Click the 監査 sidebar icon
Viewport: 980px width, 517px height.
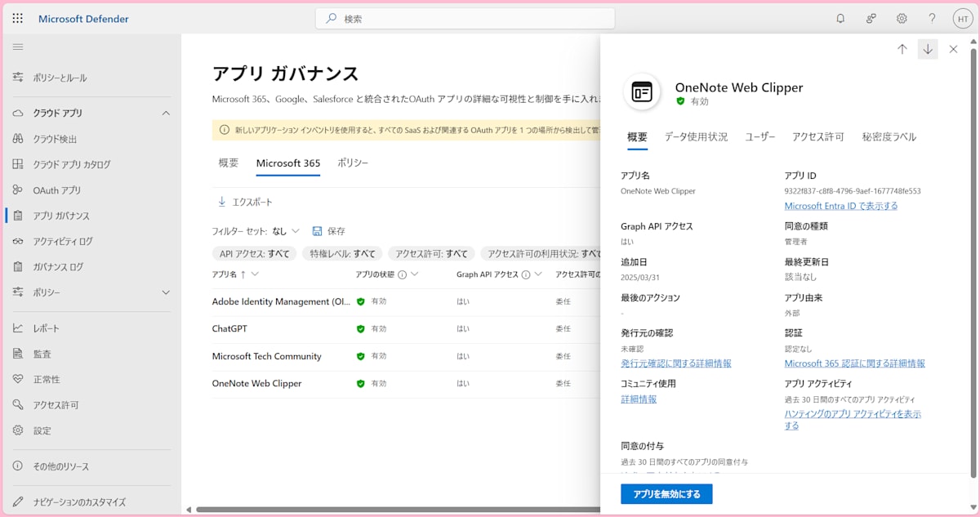click(x=18, y=354)
